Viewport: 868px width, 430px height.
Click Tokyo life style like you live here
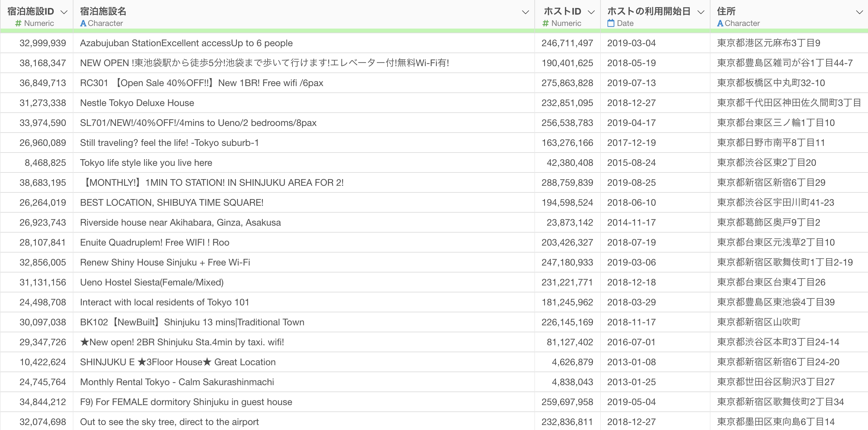[146, 163]
